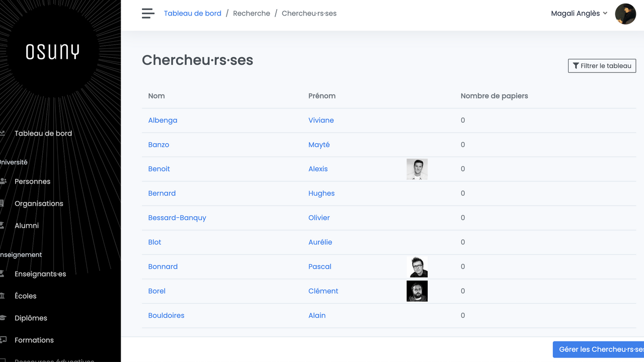
Task: Open Bessard-Banquy researcher link
Action: [177, 218]
